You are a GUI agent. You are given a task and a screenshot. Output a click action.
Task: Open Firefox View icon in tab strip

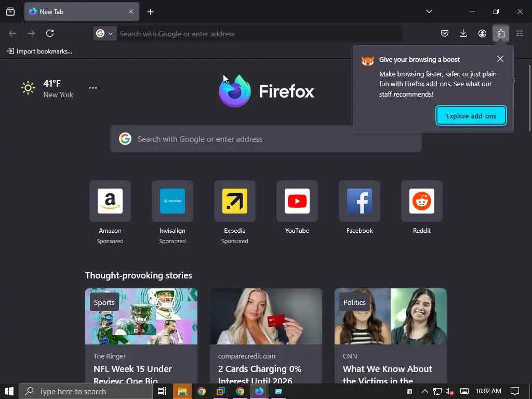[10, 11]
